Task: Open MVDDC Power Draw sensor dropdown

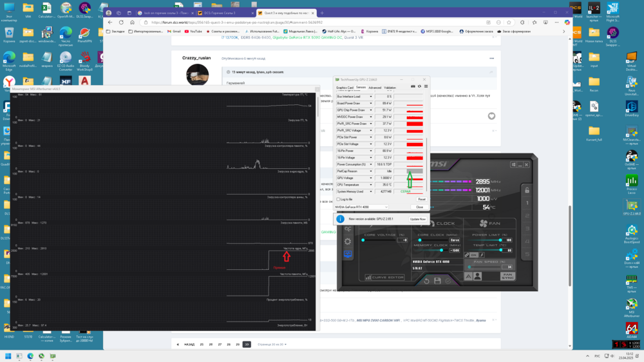Action: (370, 117)
